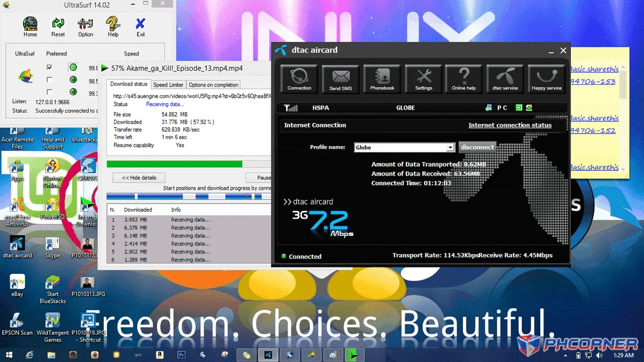Open the first Basic.sharethis link in note
Viewport: 644px width, 362px height.
(x=595, y=69)
